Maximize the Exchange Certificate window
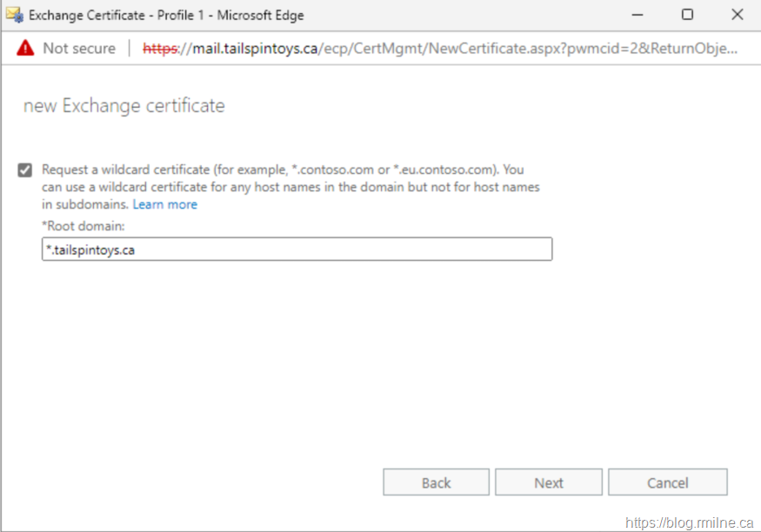 pos(687,15)
